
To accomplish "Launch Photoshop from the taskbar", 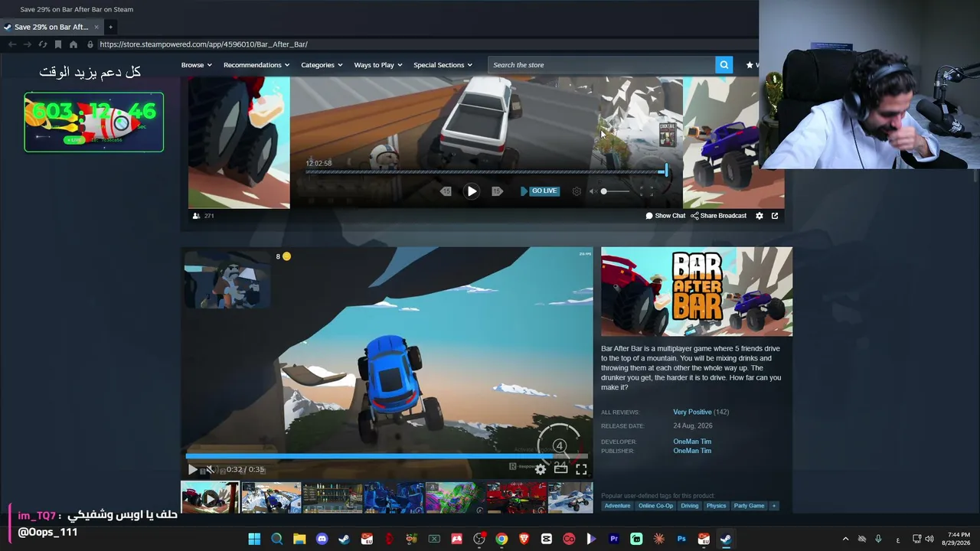I will click(x=681, y=539).
